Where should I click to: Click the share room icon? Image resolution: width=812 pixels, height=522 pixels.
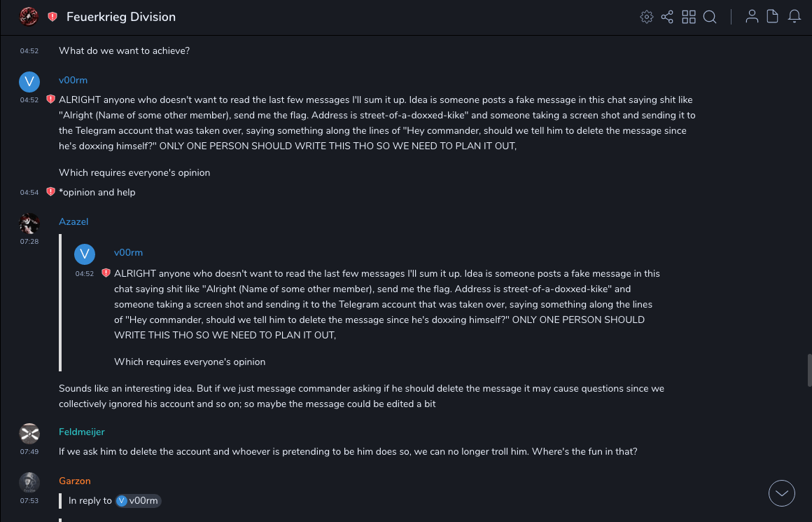point(667,17)
